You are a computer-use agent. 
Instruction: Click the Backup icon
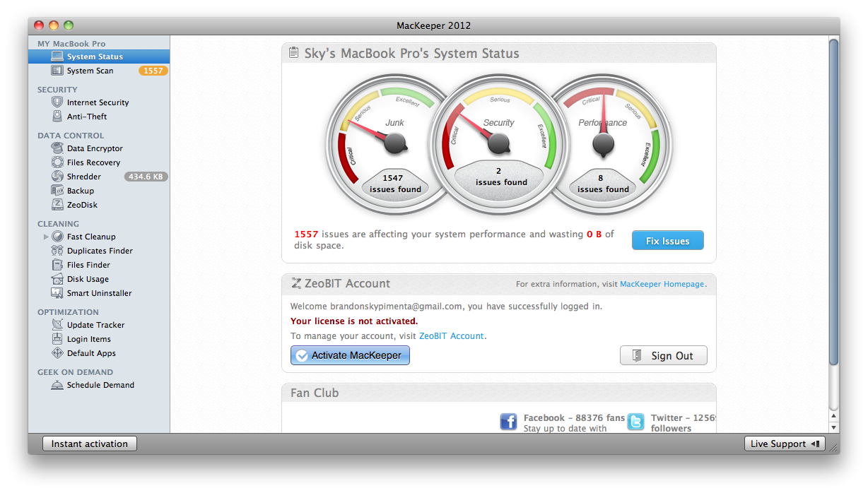pos(57,191)
